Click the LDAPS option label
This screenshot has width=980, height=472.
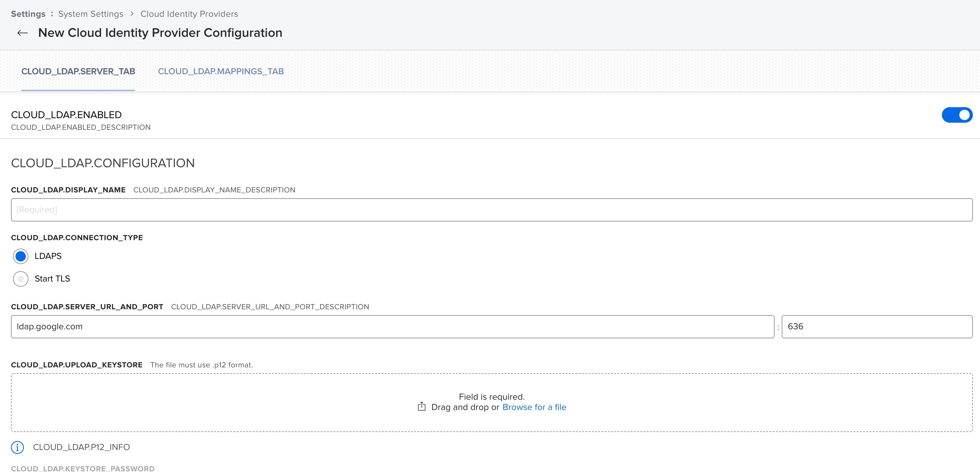pyautogui.click(x=48, y=256)
